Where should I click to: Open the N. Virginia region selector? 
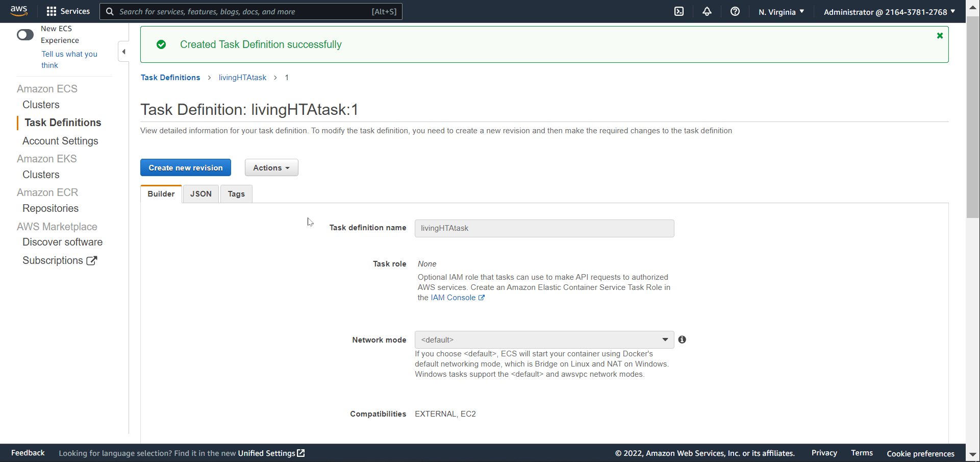coord(781,12)
